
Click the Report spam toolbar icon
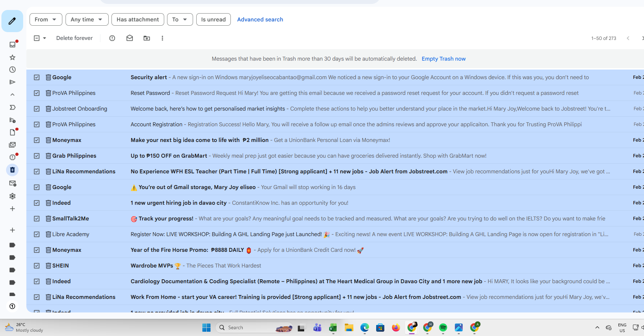112,38
